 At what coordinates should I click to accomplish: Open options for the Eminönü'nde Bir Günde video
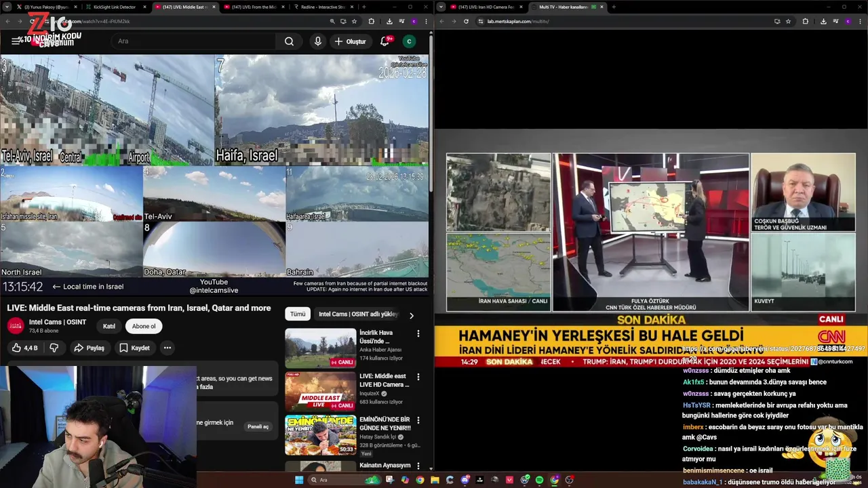[418, 420]
